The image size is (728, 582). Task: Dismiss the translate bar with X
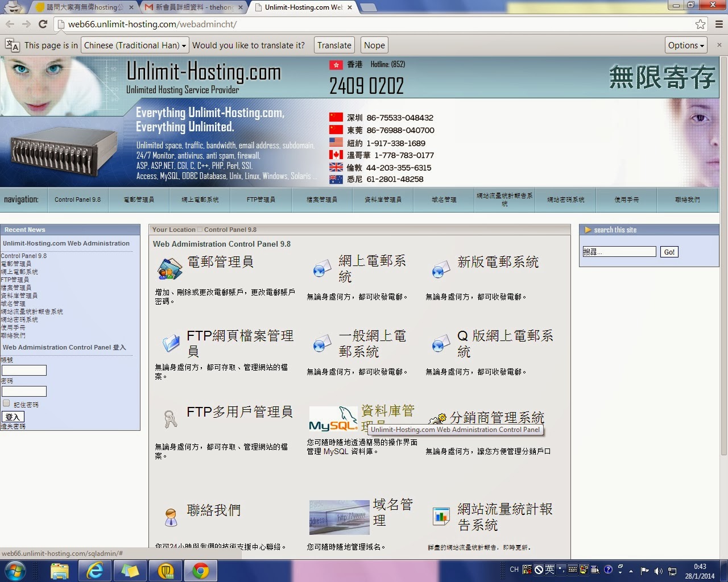(x=719, y=45)
